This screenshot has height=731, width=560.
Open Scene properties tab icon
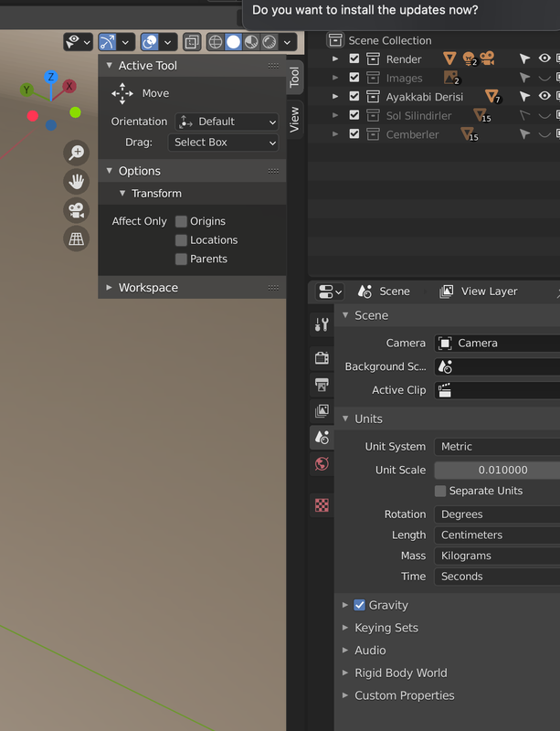pyautogui.click(x=322, y=438)
